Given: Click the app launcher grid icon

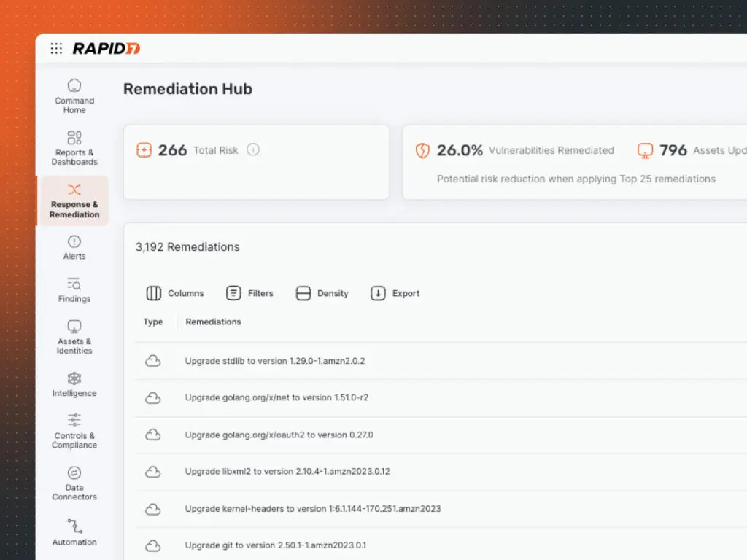Looking at the screenshot, I should click(x=56, y=49).
